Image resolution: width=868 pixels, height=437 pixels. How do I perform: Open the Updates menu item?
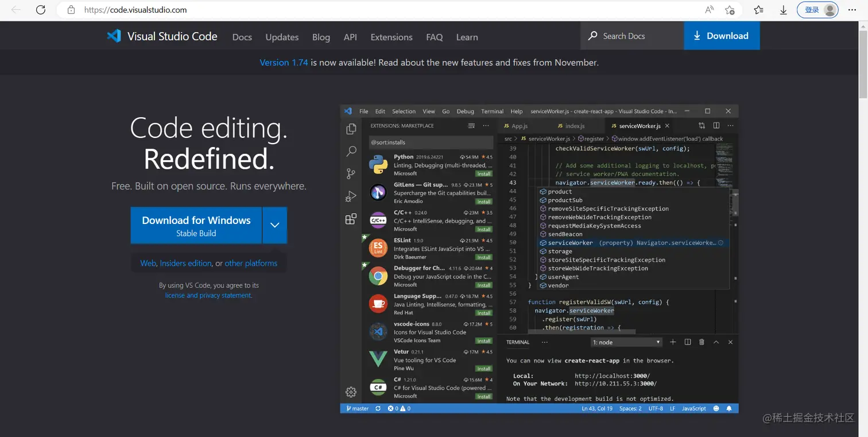(282, 37)
